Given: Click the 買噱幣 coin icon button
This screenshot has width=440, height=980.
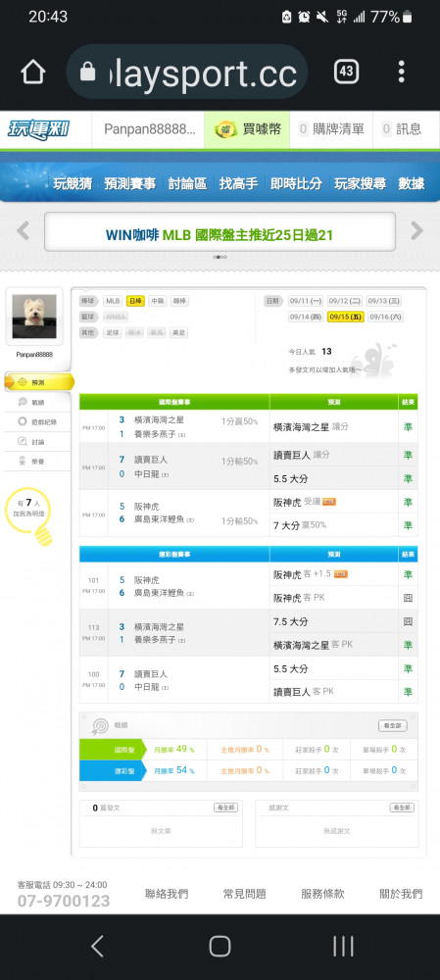Looking at the screenshot, I should click(x=247, y=129).
